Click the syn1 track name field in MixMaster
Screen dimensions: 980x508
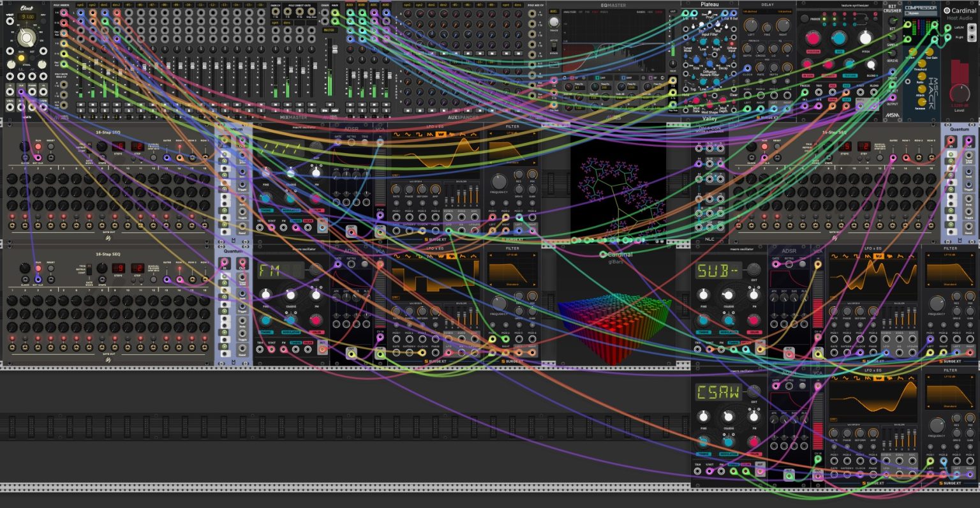80,5
